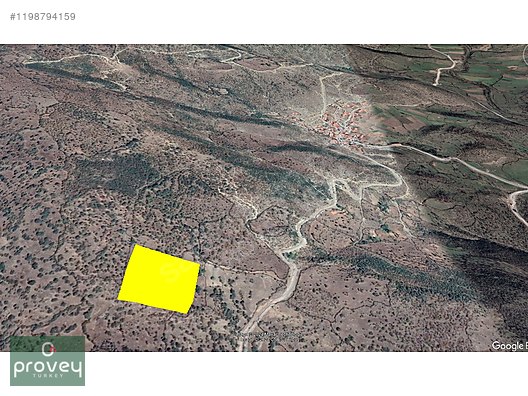Click the Google Earth watermark
528x396 pixels.
(509, 346)
